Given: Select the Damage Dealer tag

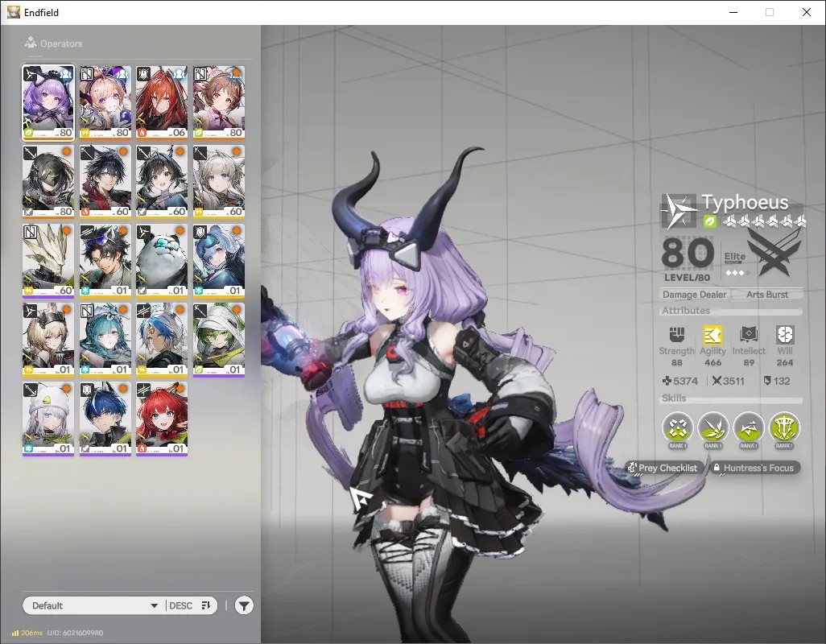Looking at the screenshot, I should tap(694, 295).
